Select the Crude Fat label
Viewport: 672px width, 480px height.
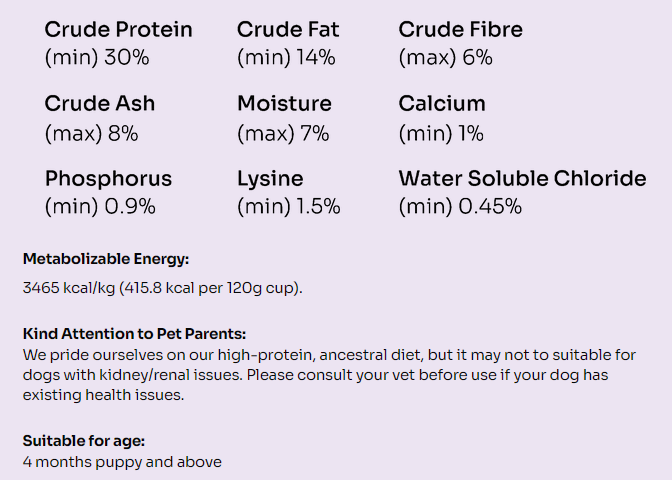[x=288, y=30]
